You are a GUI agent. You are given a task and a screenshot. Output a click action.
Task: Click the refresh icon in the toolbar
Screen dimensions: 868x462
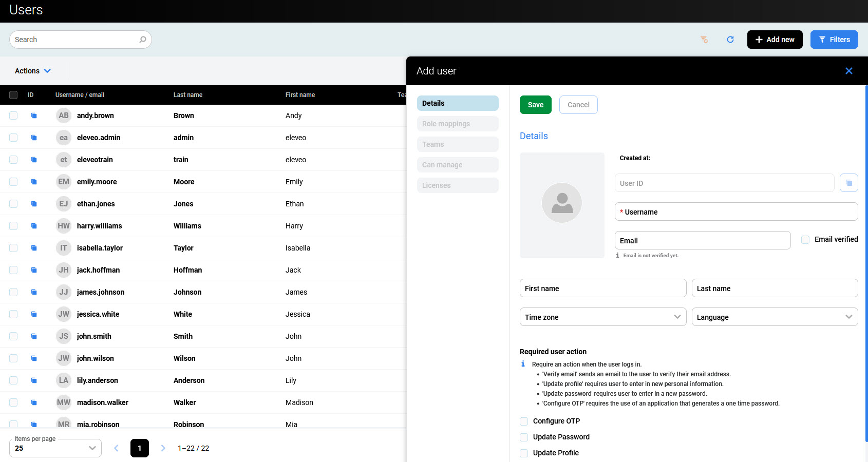coord(730,40)
